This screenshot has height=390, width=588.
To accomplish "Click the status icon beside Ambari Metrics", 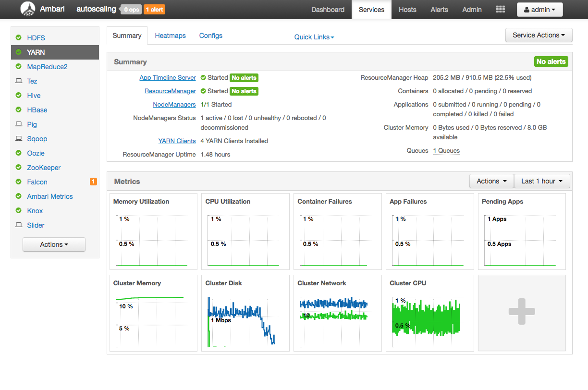I will [19, 196].
